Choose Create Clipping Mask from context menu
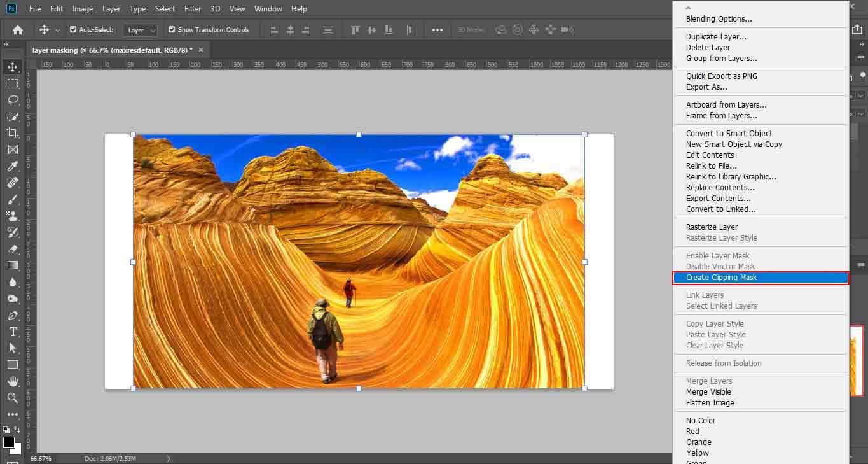The image size is (868, 464). pyautogui.click(x=761, y=278)
